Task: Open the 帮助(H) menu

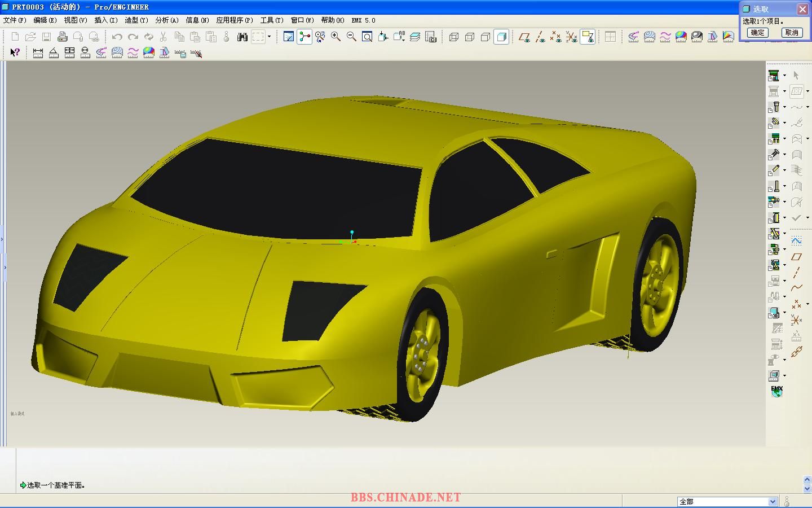Action: coord(333,20)
